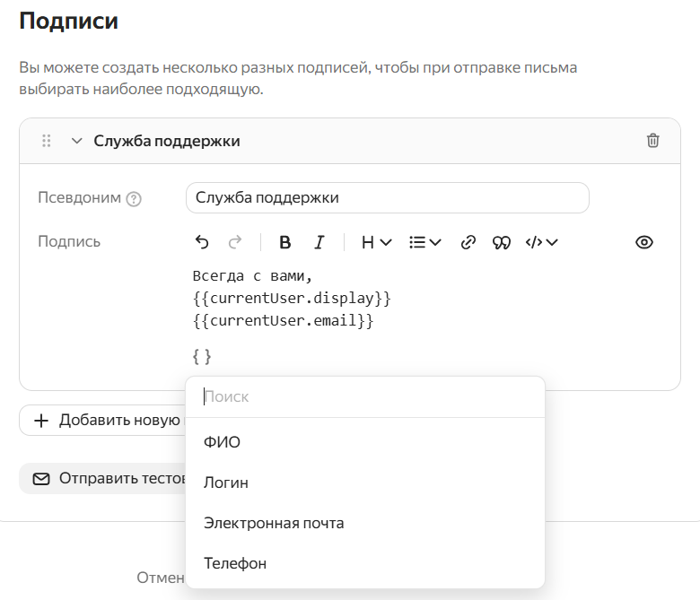Toggle italic formatting
This screenshot has height=600, width=700.
click(319, 242)
